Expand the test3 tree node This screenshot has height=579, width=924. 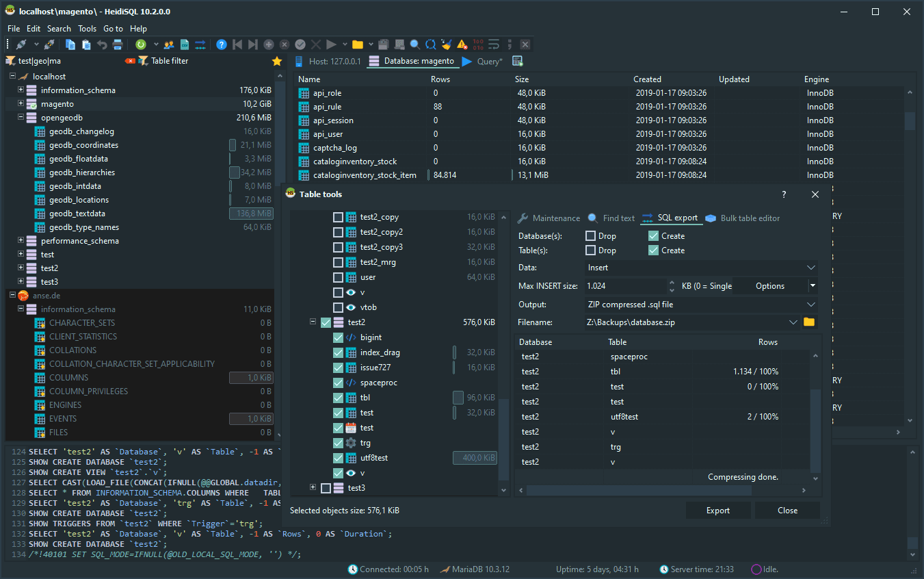(x=313, y=487)
